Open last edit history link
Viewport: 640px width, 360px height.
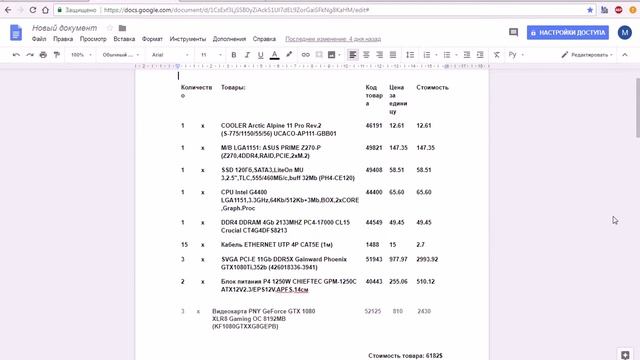333,39
